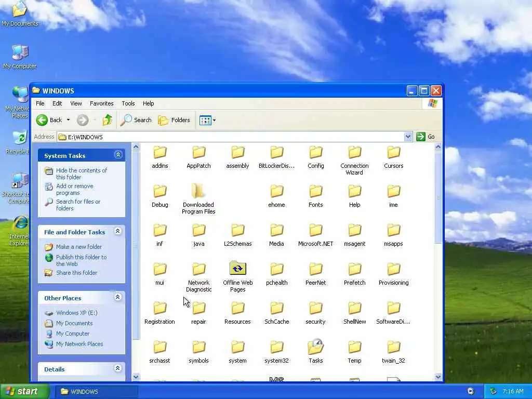Click Make a new folder
The image size is (532, 399).
tap(79, 247)
